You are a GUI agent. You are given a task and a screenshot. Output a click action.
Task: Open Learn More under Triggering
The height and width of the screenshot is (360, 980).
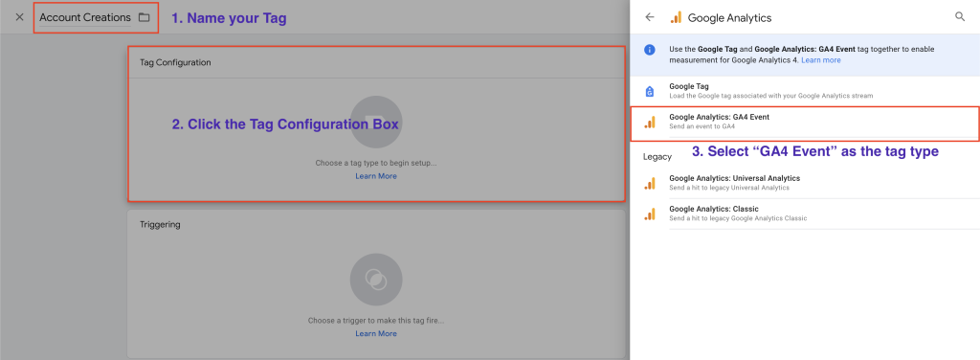pyautogui.click(x=376, y=334)
